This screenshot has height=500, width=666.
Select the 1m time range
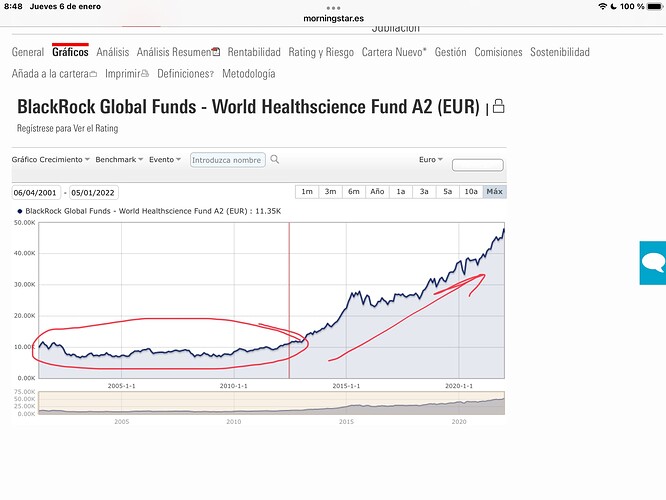307,192
